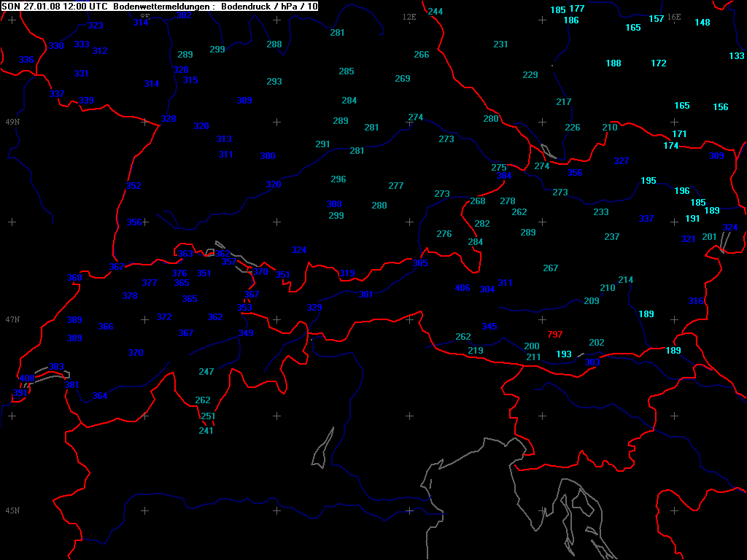This screenshot has width=747, height=560.
Task: Click the blue 345 pressure value
Action: point(489,327)
